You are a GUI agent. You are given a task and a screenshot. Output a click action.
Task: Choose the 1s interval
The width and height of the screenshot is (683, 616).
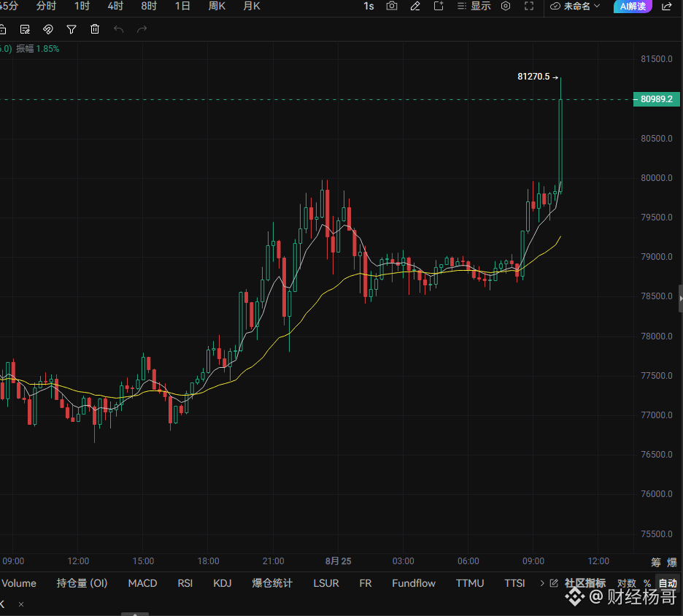[x=368, y=6]
